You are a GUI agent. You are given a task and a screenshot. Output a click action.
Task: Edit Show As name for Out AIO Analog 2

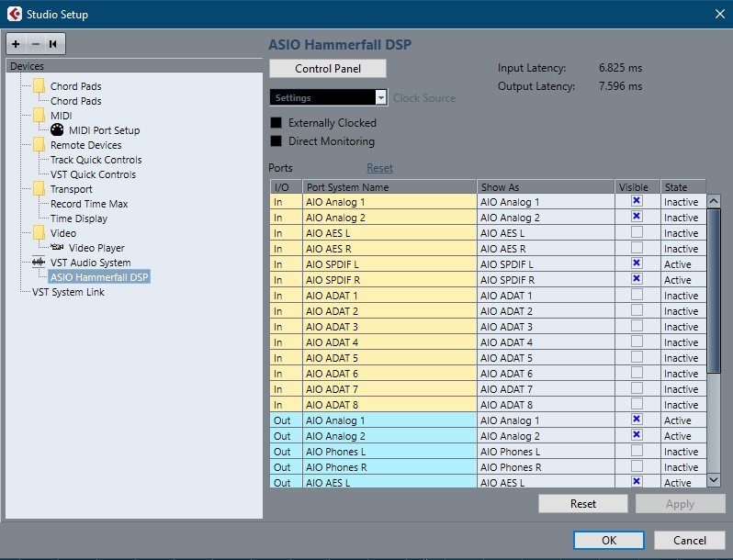[x=545, y=436]
